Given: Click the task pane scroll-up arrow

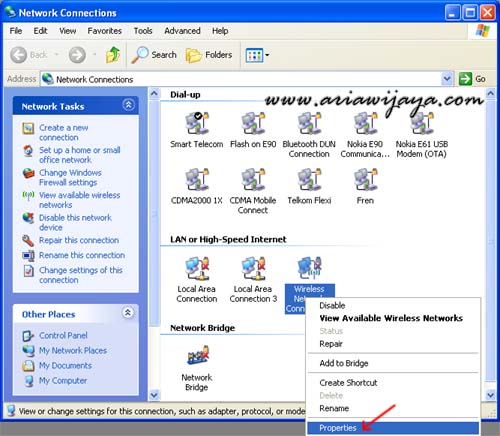Looking at the screenshot, I should click(154, 93).
